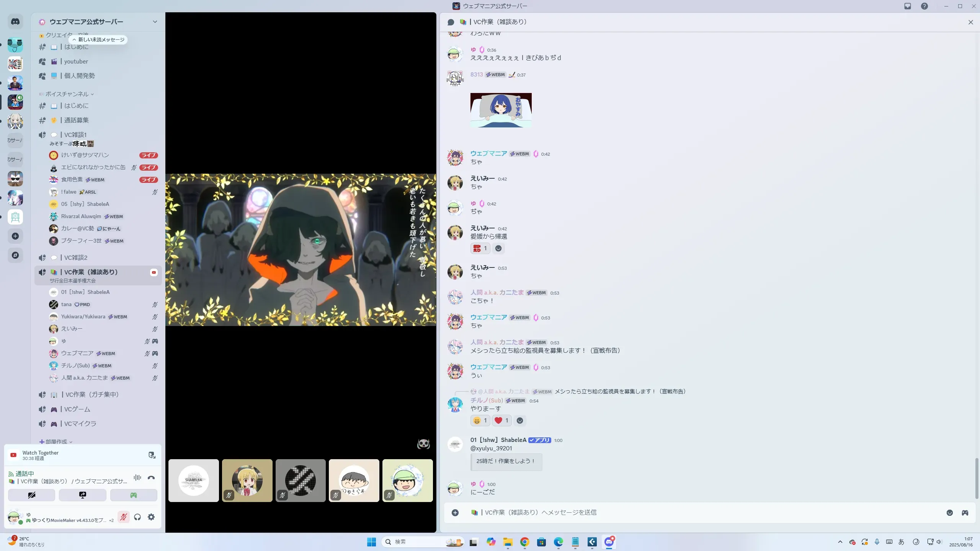Open the Discord inbox icon
980x551 pixels.
pyautogui.click(x=907, y=6)
